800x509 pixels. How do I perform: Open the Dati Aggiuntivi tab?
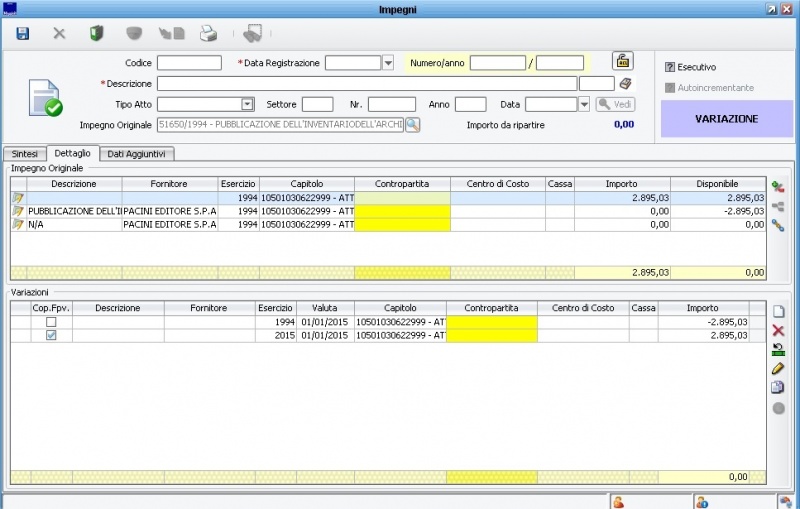pos(138,154)
